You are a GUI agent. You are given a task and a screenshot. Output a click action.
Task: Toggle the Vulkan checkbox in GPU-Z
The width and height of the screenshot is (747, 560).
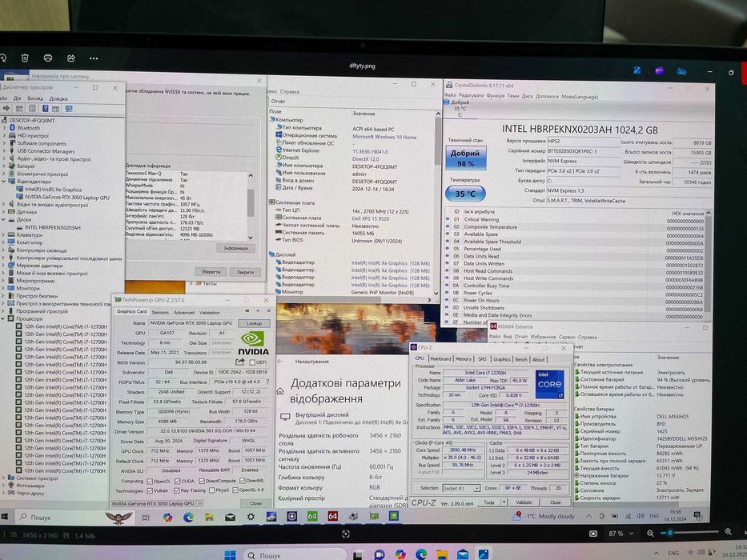click(150, 490)
